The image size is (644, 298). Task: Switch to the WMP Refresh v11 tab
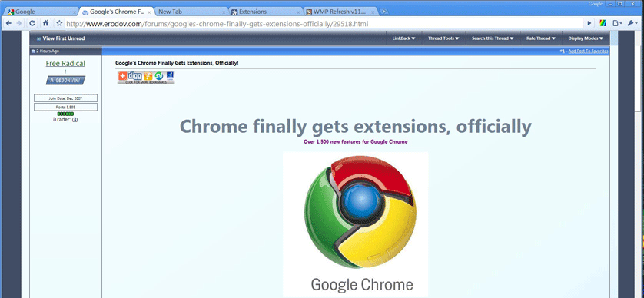pyautogui.click(x=341, y=12)
